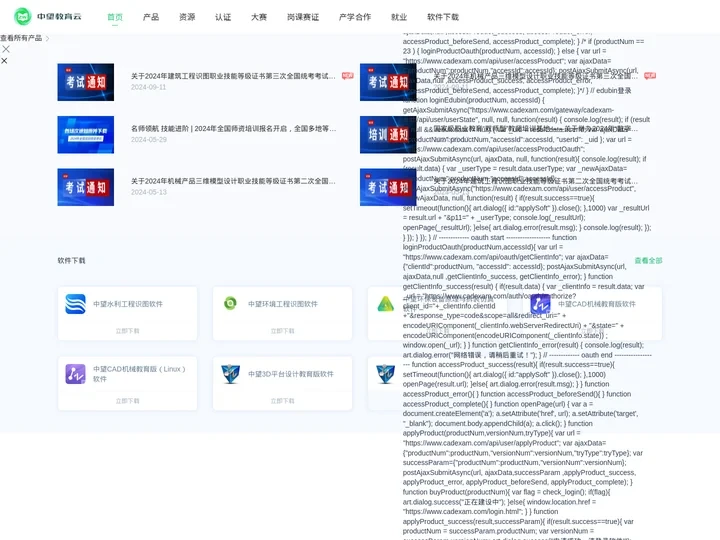
Task: Click the 中望CAD机械教育版软件 purple icon
Action: click(x=540, y=304)
